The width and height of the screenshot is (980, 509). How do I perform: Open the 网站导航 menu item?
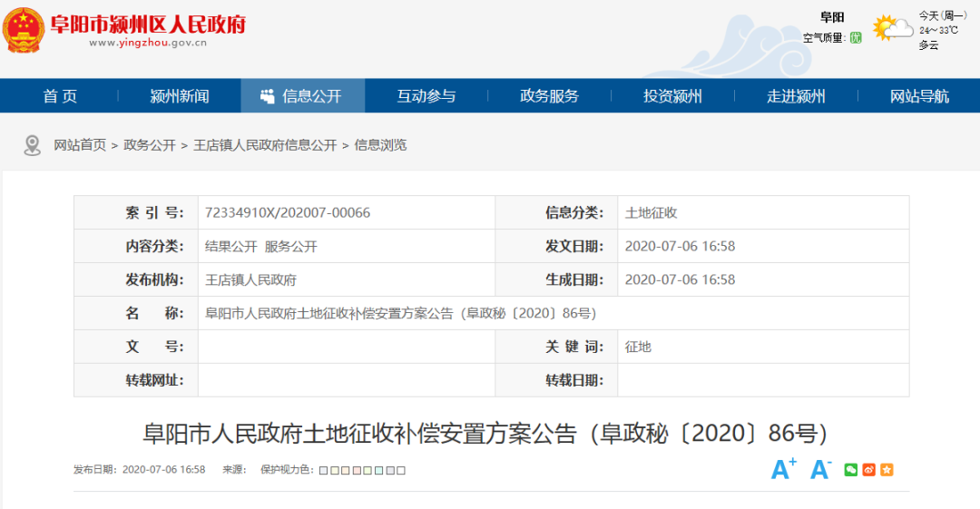tap(919, 96)
